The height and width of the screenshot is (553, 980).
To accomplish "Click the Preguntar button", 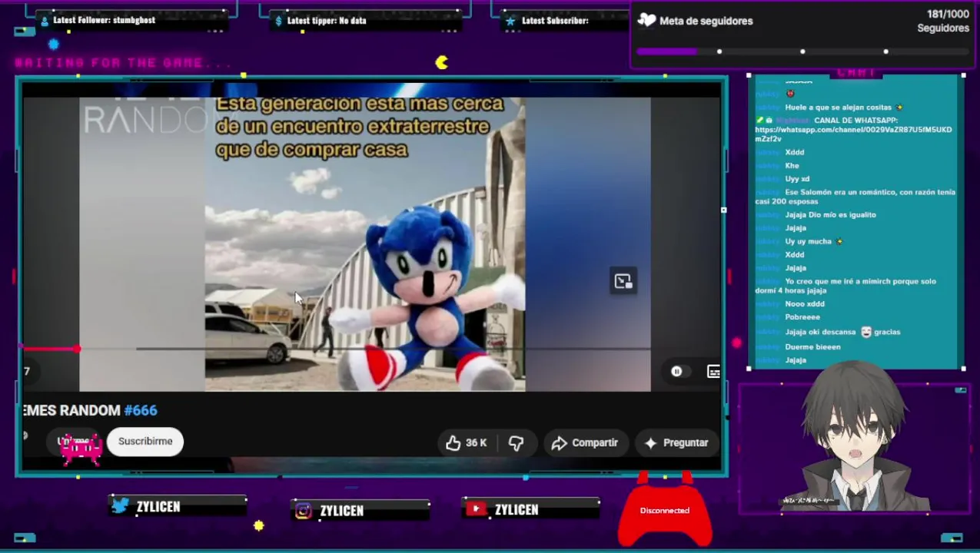I will (676, 442).
